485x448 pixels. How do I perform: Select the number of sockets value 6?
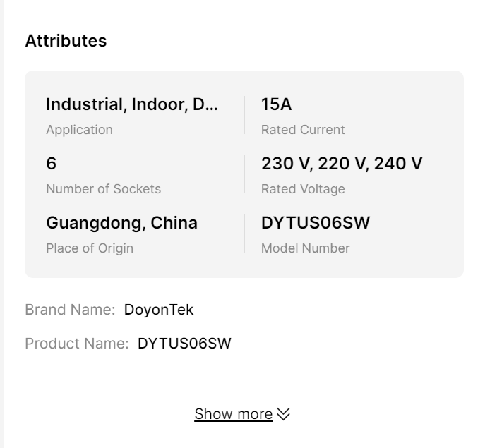(x=52, y=164)
